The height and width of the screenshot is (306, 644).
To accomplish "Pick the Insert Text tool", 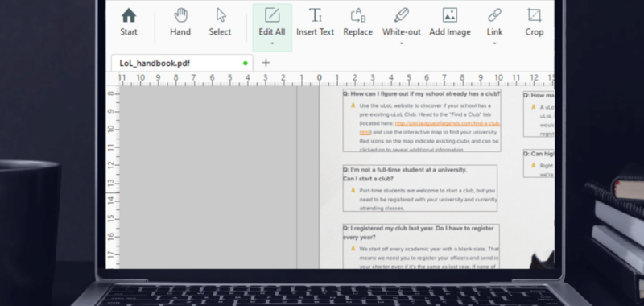I will 315,23.
